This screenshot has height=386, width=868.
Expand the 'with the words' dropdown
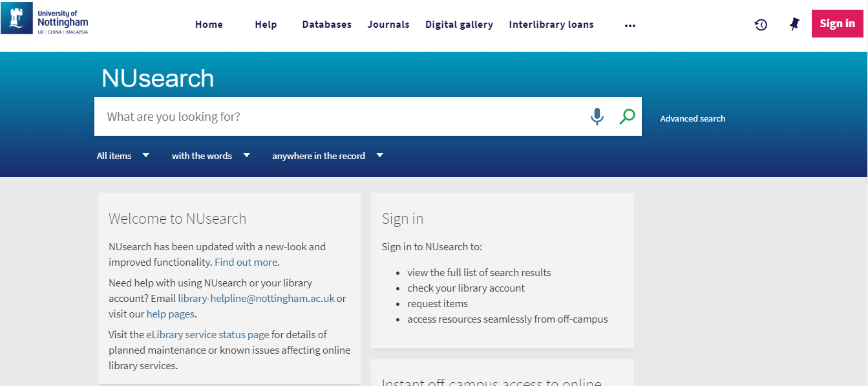(x=211, y=156)
